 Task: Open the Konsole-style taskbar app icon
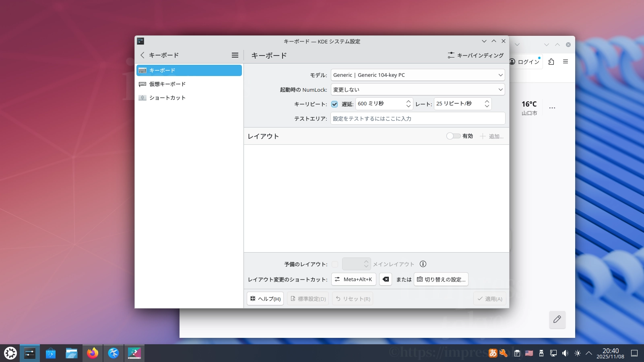tap(134, 353)
